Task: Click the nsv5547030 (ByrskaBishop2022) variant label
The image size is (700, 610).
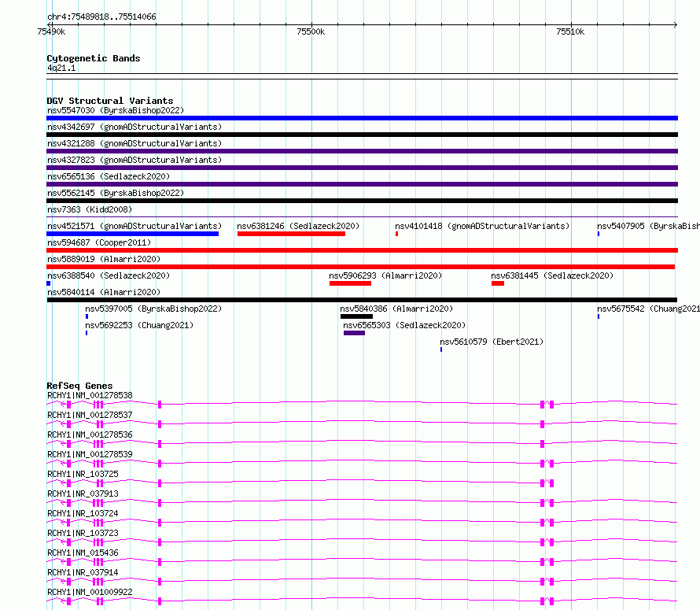Action: pos(116,110)
